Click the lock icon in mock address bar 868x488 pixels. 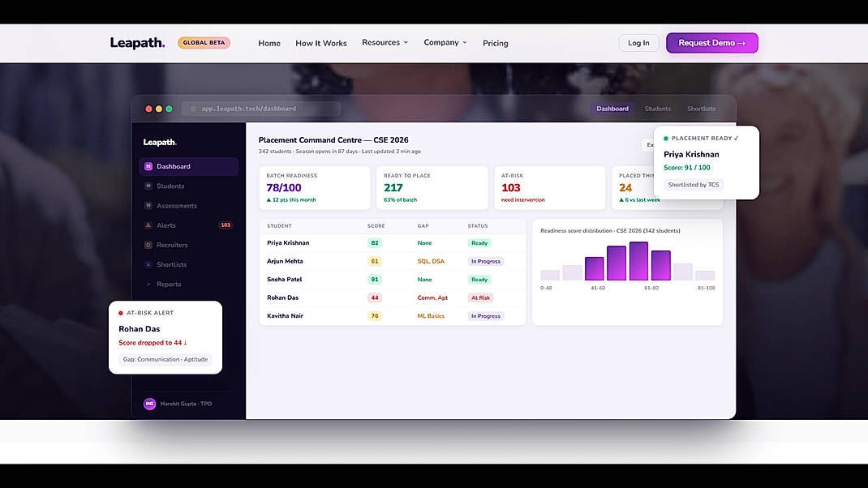pyautogui.click(x=193, y=109)
